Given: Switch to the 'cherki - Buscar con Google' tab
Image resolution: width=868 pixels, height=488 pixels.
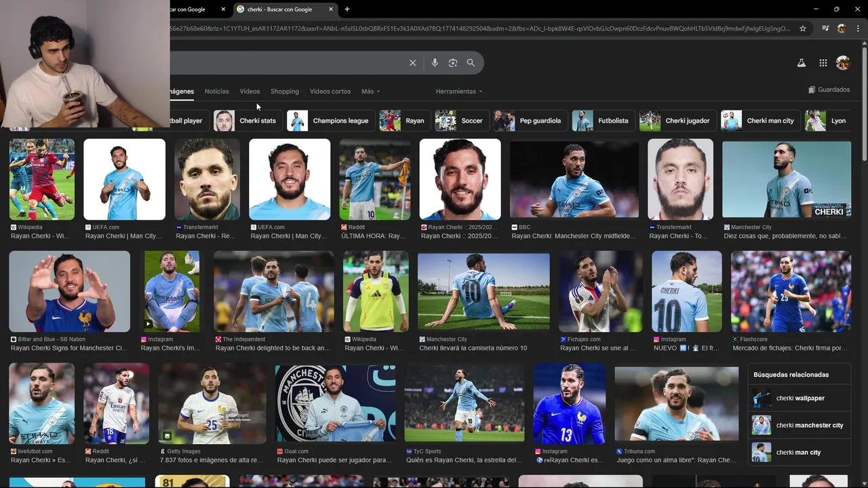Looking at the screenshot, I should tap(285, 9).
